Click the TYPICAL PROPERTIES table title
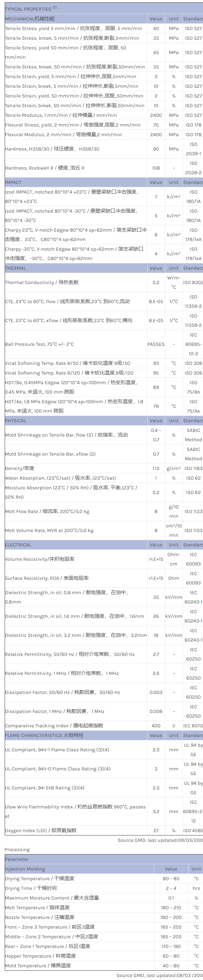The width and height of the screenshot is (203, 980). pyautogui.click(x=28, y=9)
